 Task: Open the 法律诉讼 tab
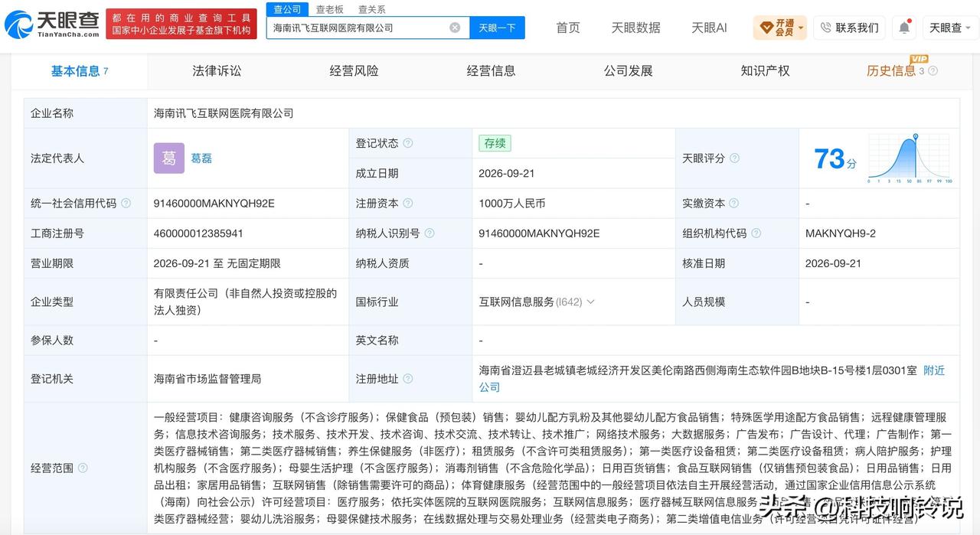click(x=217, y=71)
